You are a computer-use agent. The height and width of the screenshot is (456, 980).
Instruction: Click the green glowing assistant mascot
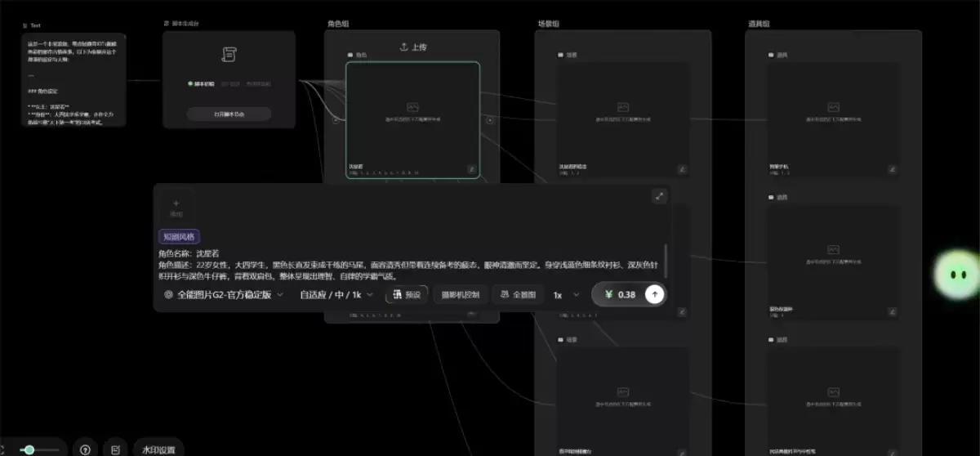[x=956, y=275]
